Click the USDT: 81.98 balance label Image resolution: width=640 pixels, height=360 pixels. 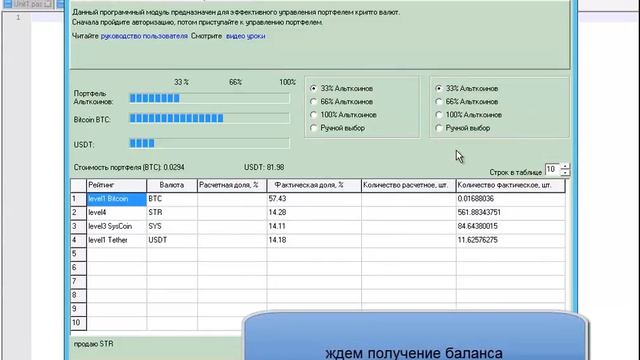click(x=264, y=167)
